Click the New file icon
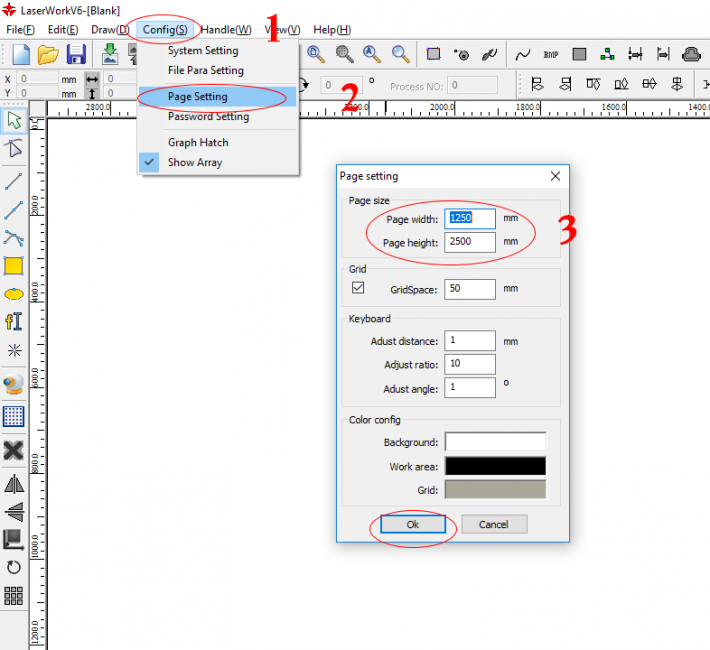This screenshot has width=710, height=650. (x=19, y=54)
